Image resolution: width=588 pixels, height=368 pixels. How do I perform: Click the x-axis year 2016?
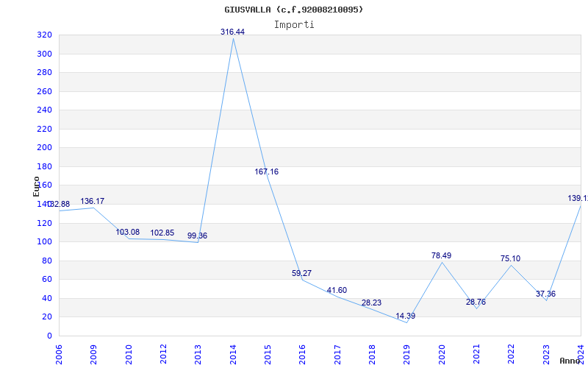point(303,354)
